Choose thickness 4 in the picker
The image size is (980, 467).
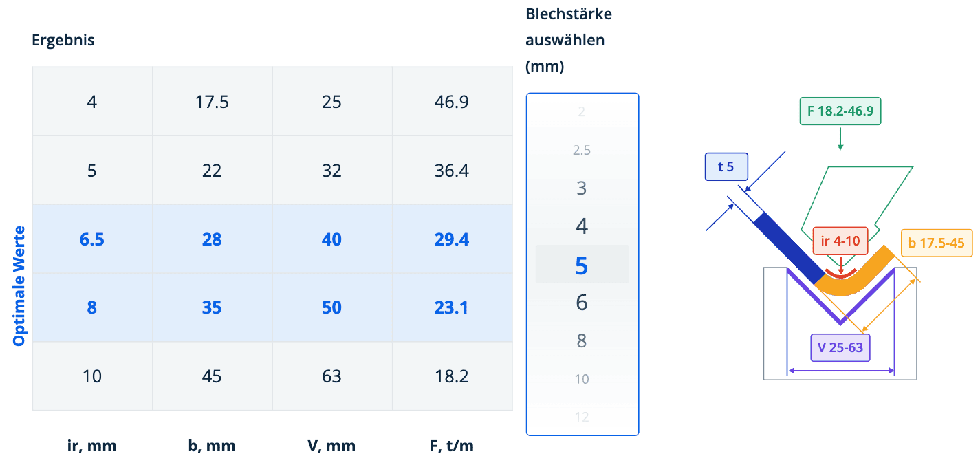[x=582, y=226]
